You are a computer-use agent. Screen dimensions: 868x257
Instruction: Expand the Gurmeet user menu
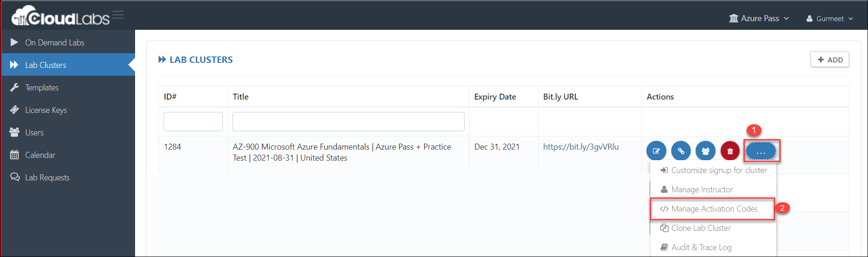click(x=829, y=19)
